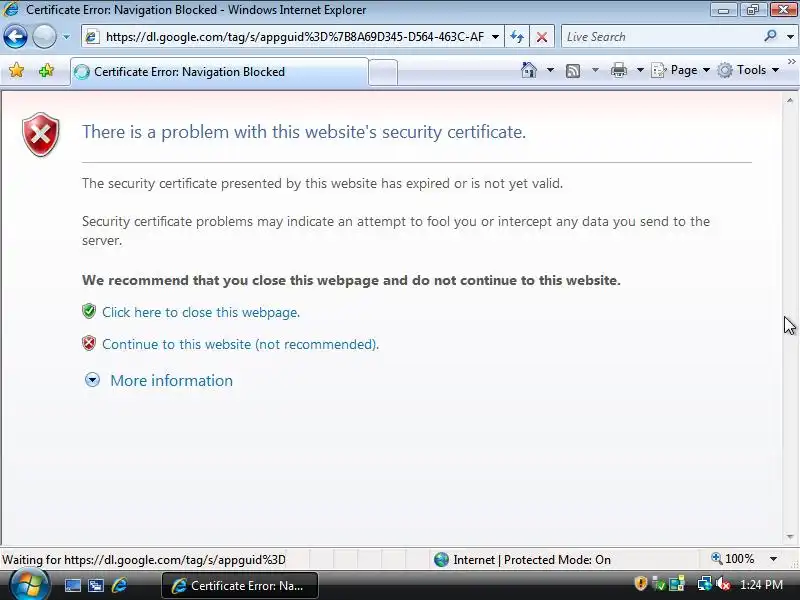The height and width of the screenshot is (600, 800).
Task: Expand the address bar history dropdown
Action: click(495, 37)
